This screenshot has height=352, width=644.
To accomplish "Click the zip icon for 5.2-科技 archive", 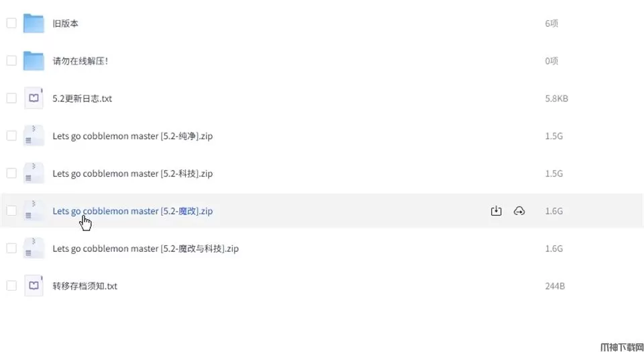I will tap(34, 173).
